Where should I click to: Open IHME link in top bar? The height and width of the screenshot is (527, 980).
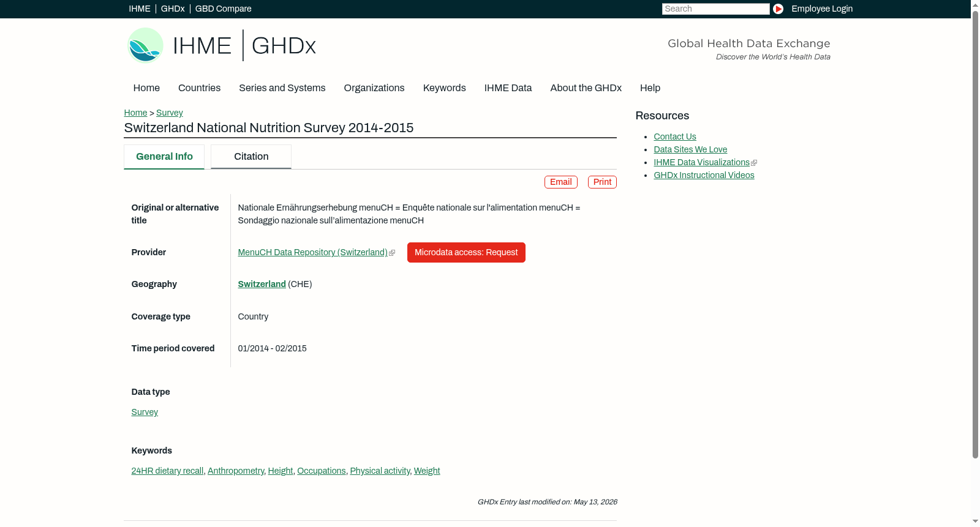(x=140, y=9)
